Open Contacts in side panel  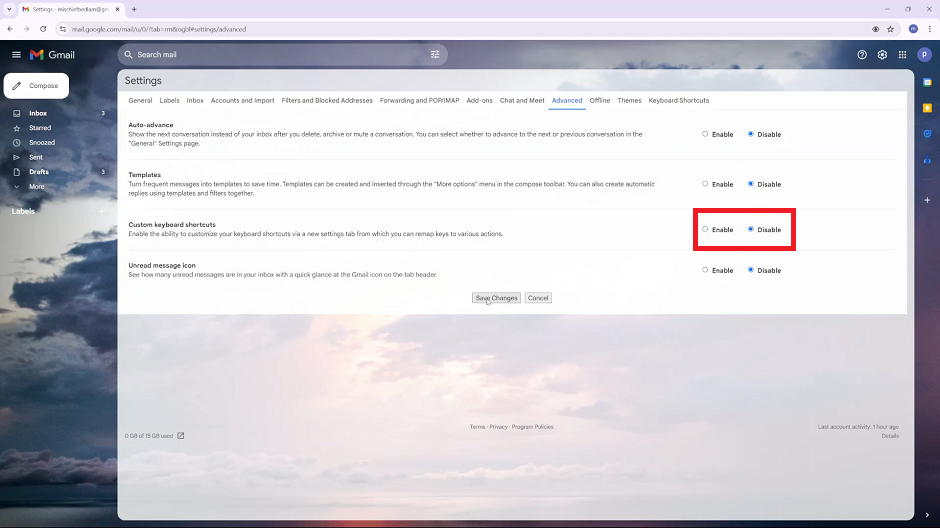point(927,160)
